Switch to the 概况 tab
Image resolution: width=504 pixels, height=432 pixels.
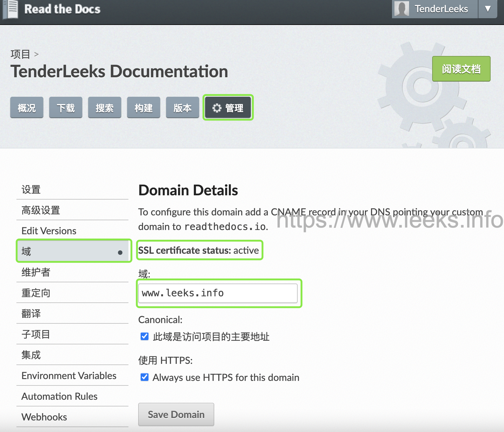[27, 108]
